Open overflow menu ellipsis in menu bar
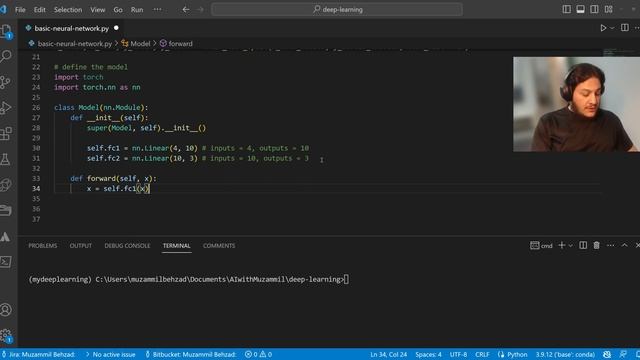The height and width of the screenshot is (360, 640). (157, 9)
